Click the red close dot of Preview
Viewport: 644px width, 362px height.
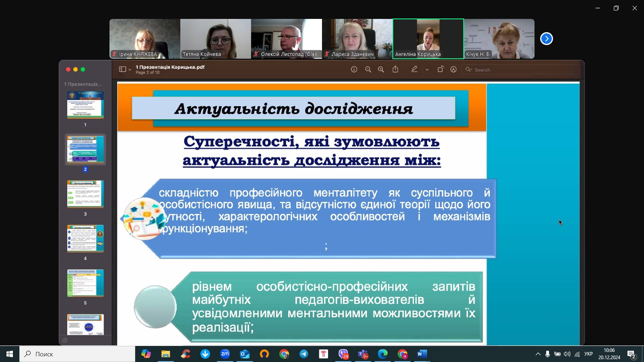(x=68, y=70)
